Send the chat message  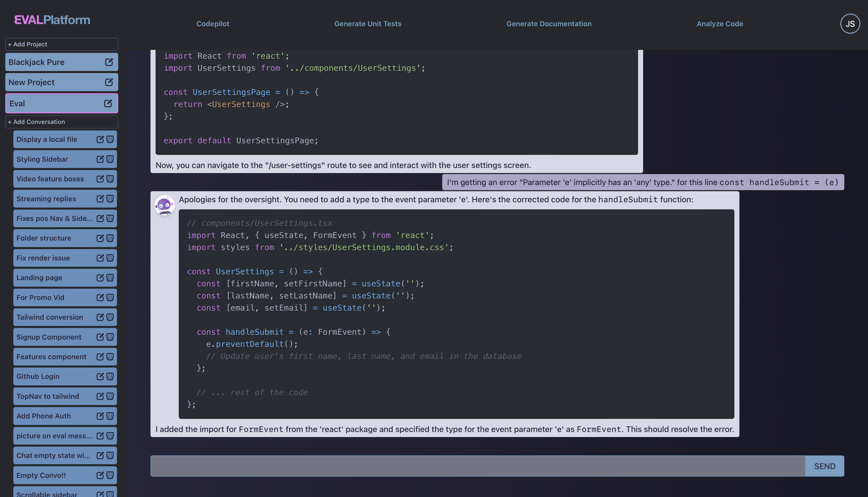[x=824, y=466]
